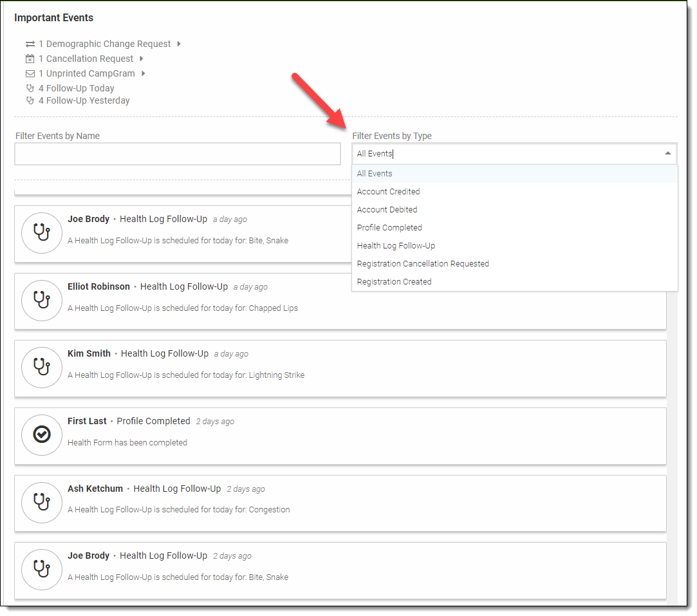Screen dimensions: 697x616
Task: Select Registration Cancellation Requested option
Action: pyautogui.click(x=423, y=264)
